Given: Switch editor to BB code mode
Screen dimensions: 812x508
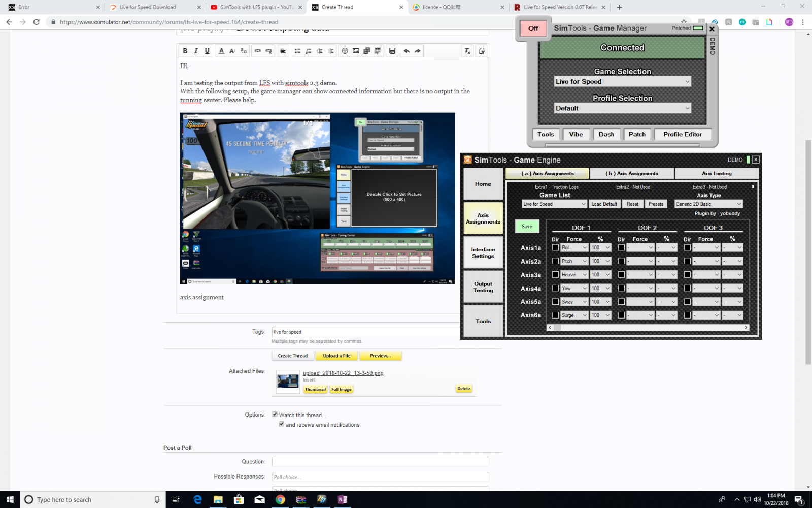Looking at the screenshot, I should pos(482,51).
